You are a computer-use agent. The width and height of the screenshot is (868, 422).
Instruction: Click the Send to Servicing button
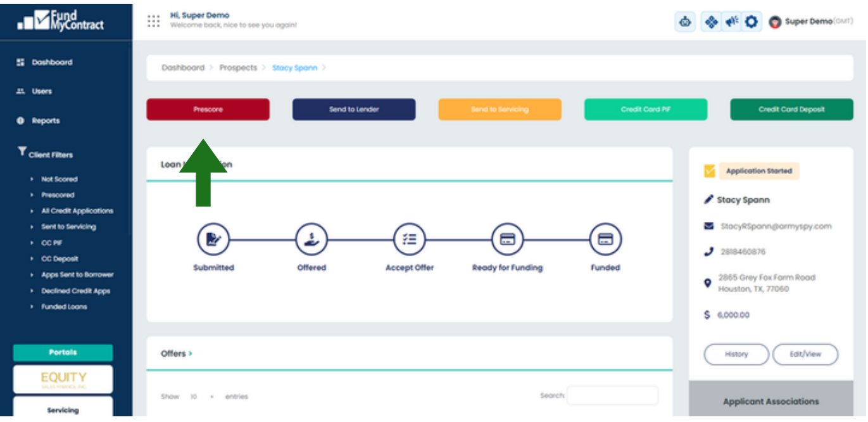tap(500, 110)
